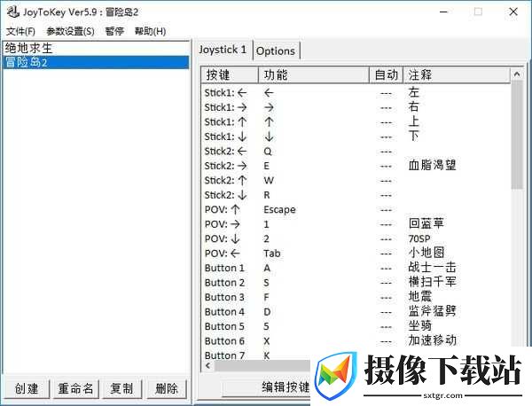Click the 横扫千军 comment
Viewport: 532px width, 406px height.
click(433, 282)
